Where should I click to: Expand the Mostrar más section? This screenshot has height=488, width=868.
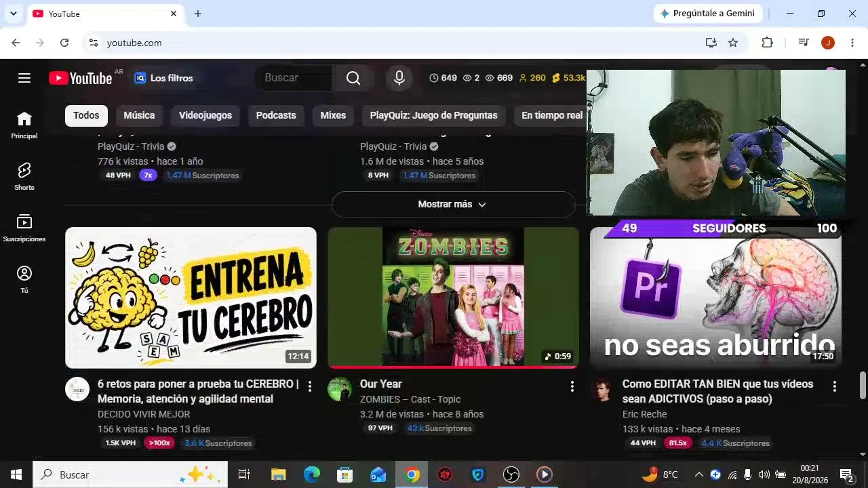[453, 204]
